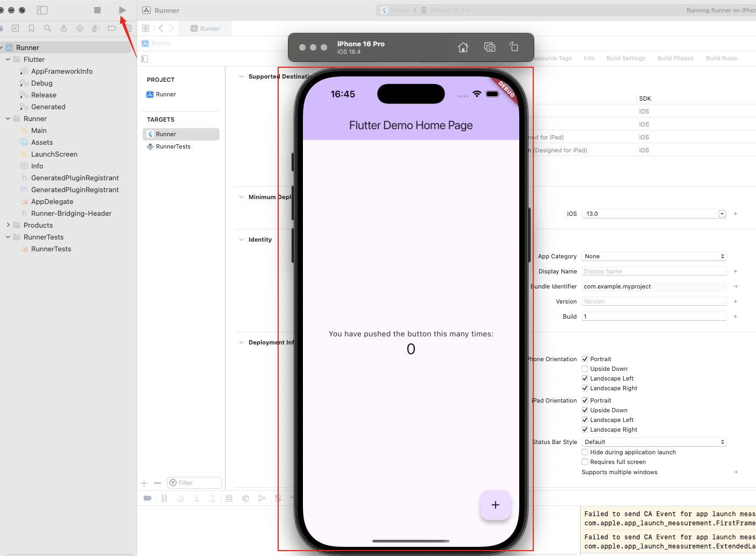Pause program execution in debug bar
Screen dimensions: 756x556
point(165,498)
